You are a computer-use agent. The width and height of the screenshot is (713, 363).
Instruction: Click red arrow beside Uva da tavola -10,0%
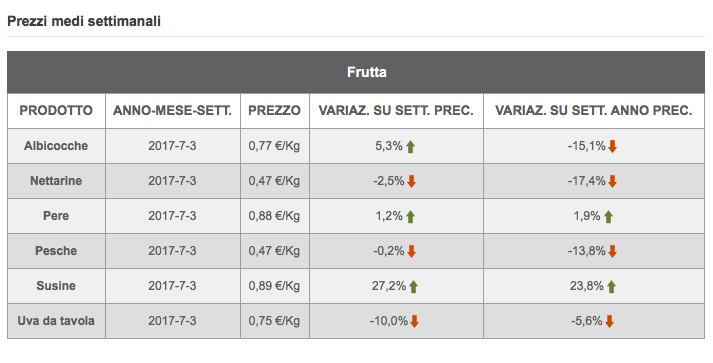point(414,322)
